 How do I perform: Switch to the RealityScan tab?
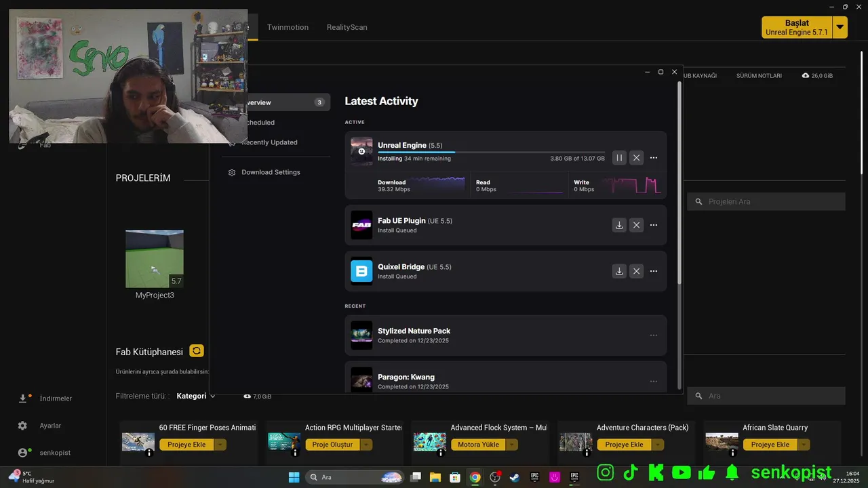point(347,27)
